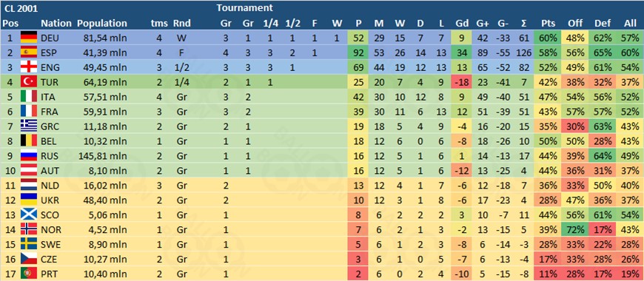The image size is (644, 281).
Task: Select the England flag icon
Action: click(29, 68)
